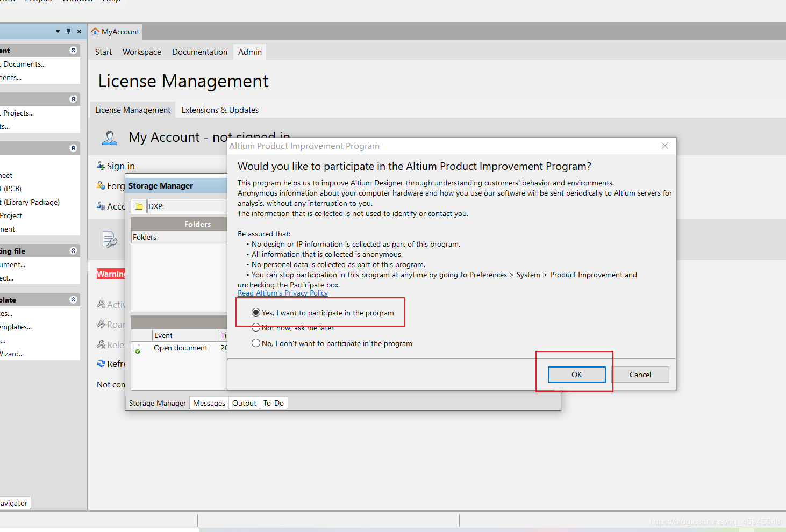Screen dimensions: 786x532
Task: Confirm the dialog with OK button
Action: pyautogui.click(x=576, y=375)
